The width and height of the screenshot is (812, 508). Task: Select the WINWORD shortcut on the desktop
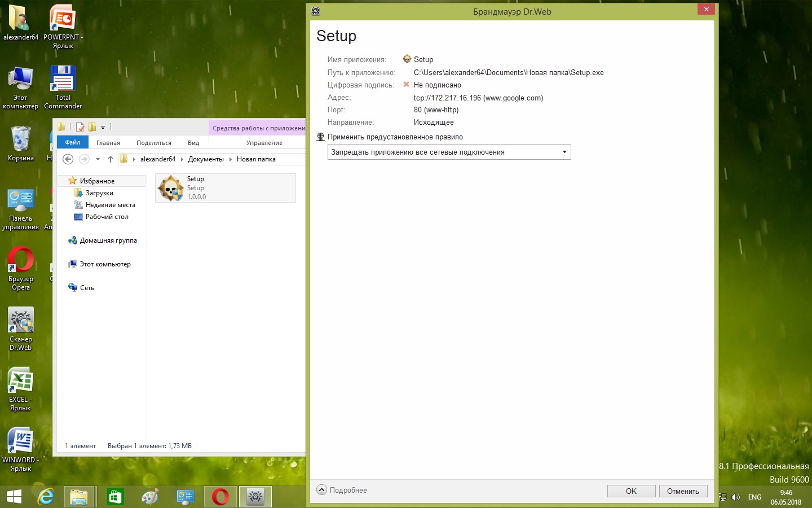[21, 450]
